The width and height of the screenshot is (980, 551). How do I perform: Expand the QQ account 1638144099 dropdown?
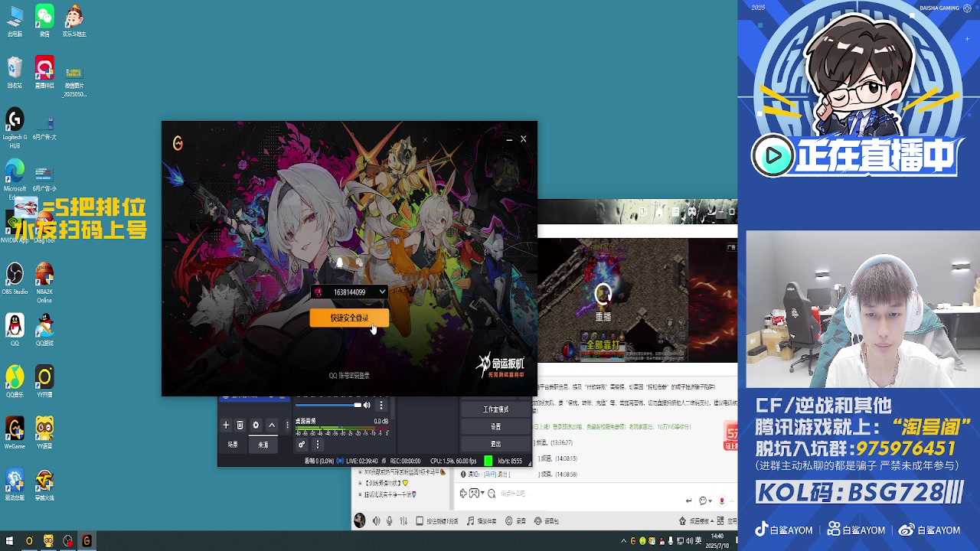pyautogui.click(x=382, y=292)
